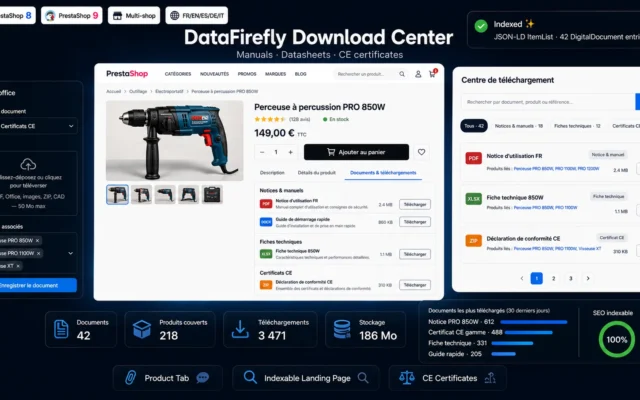Click the Documents stat file icon
This screenshot has width=640, height=400.
tap(61, 329)
